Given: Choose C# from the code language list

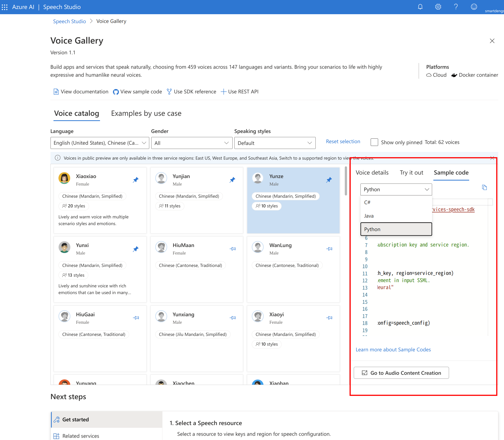Looking at the screenshot, I should 396,202.
